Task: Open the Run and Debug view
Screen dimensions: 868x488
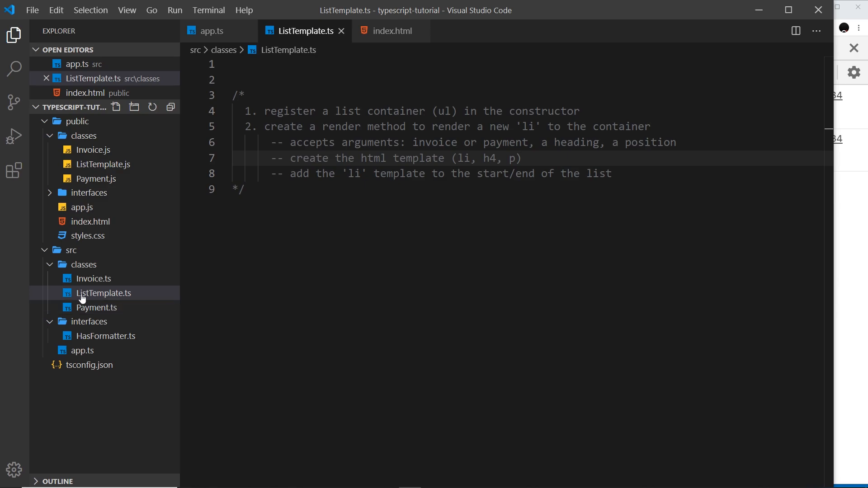Action: [14, 136]
